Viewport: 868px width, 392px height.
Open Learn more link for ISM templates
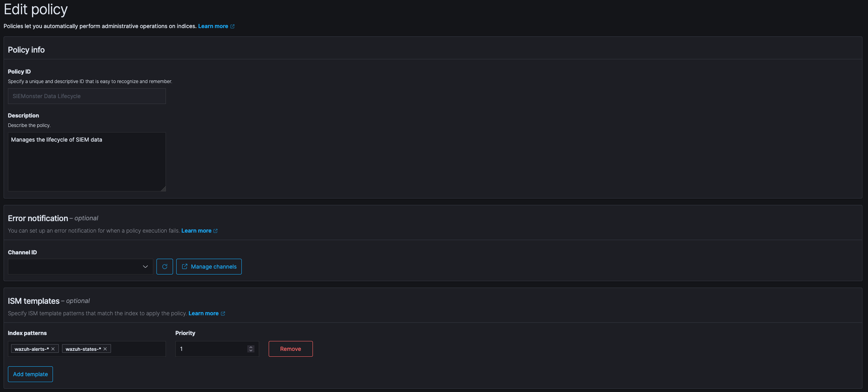(203, 313)
